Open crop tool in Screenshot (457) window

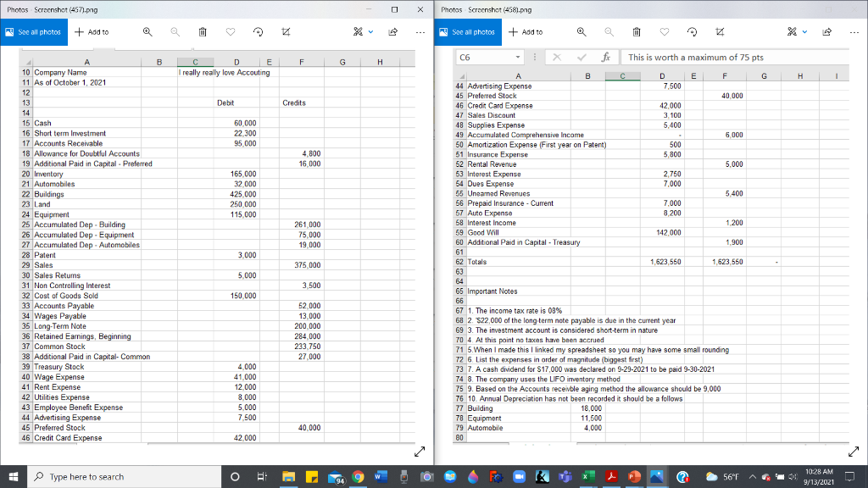coord(286,32)
